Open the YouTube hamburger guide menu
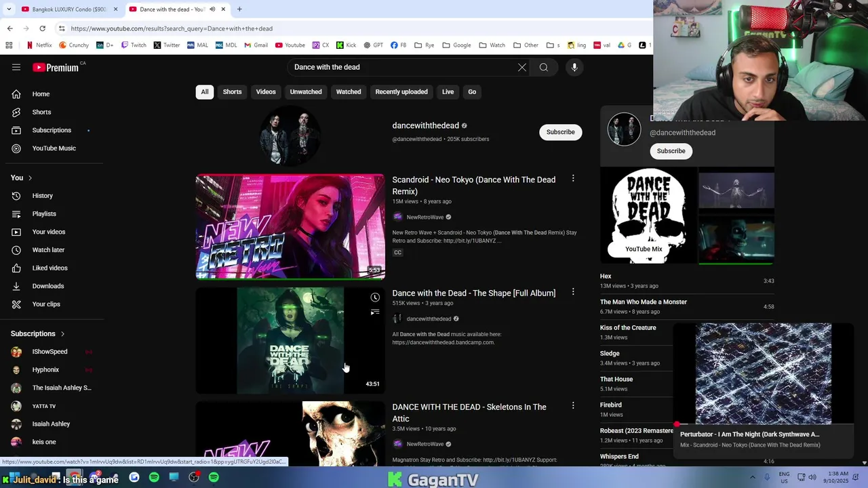Viewport: 868px width, 488px height. click(x=16, y=67)
